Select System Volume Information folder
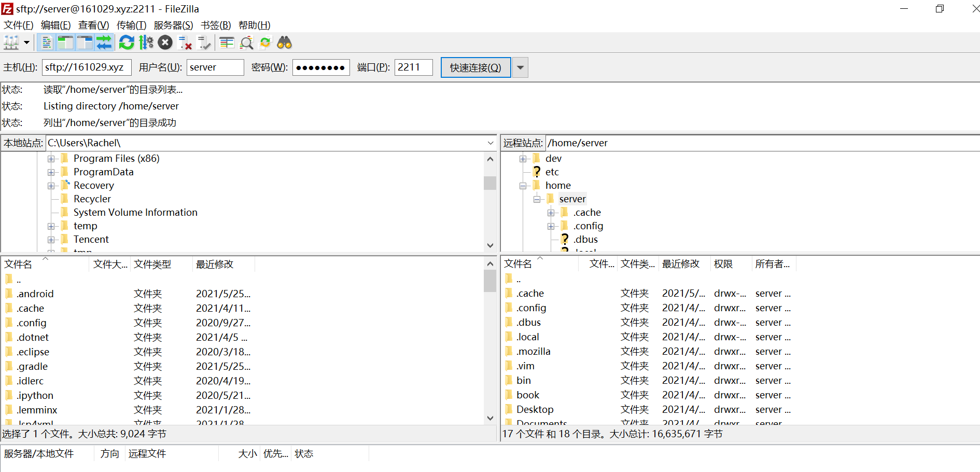The height and width of the screenshot is (472, 980). [135, 212]
